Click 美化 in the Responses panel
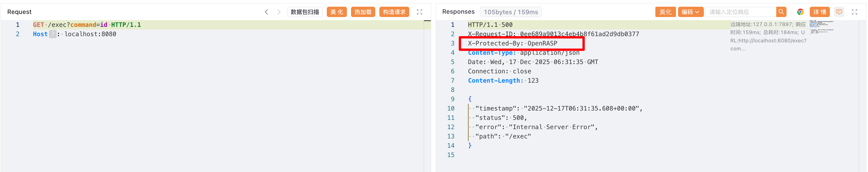Screen dimensions: 868x172 pos(665,12)
